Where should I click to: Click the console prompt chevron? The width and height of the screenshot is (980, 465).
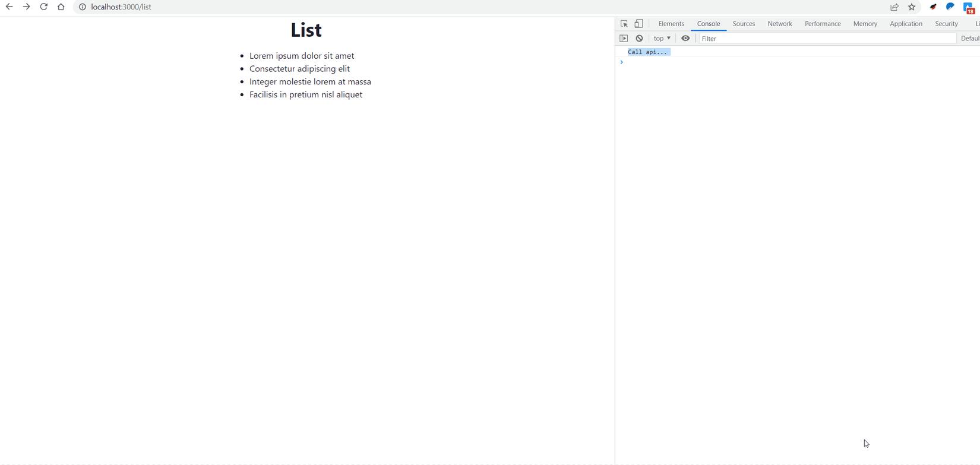click(621, 62)
